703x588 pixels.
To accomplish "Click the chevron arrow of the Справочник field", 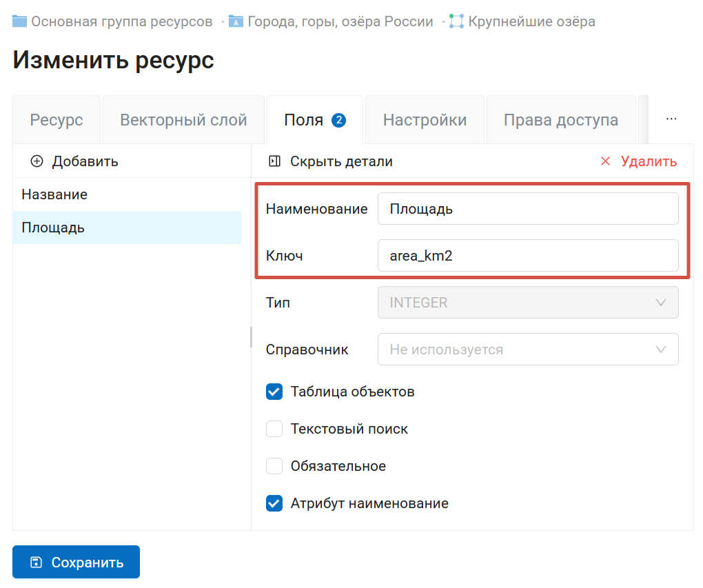I will [x=661, y=349].
